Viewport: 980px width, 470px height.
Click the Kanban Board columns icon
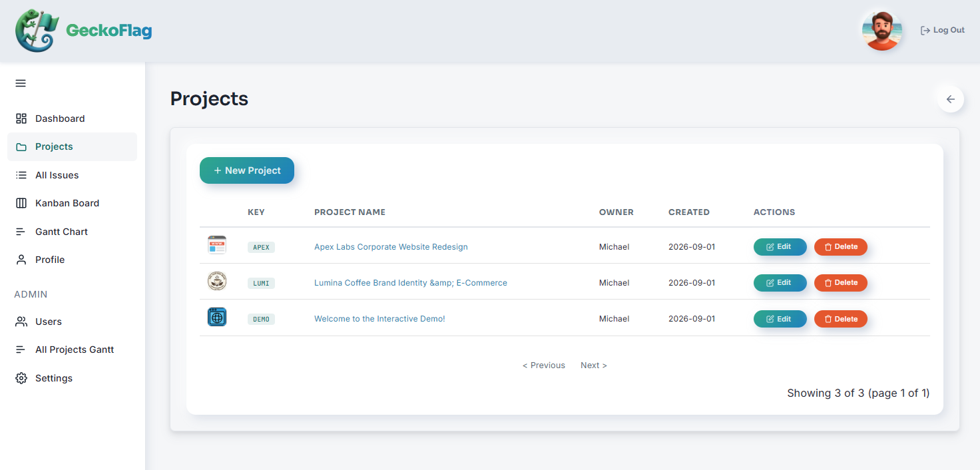(21, 203)
